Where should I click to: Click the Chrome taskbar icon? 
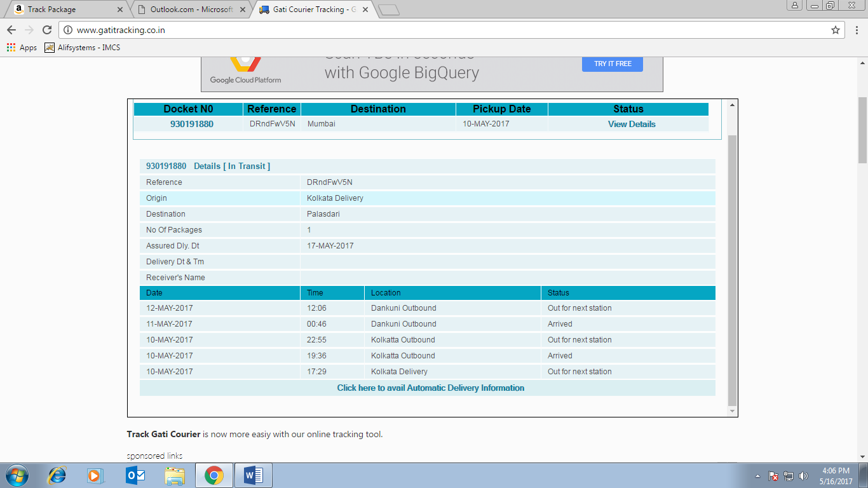tap(214, 475)
